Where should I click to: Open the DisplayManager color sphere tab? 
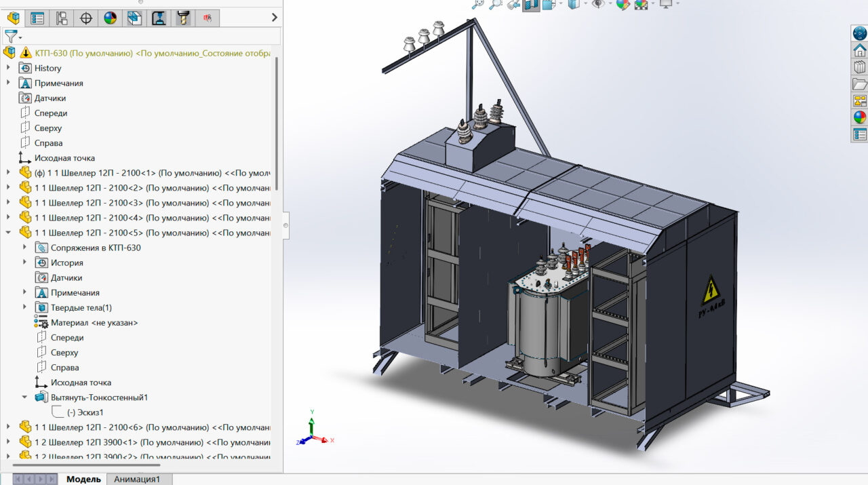point(110,18)
